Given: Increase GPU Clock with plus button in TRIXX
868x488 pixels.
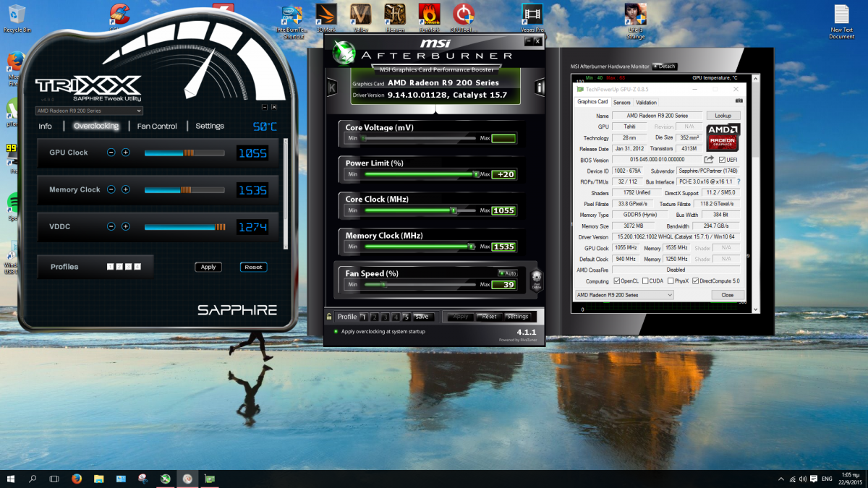Looking at the screenshot, I should point(126,153).
